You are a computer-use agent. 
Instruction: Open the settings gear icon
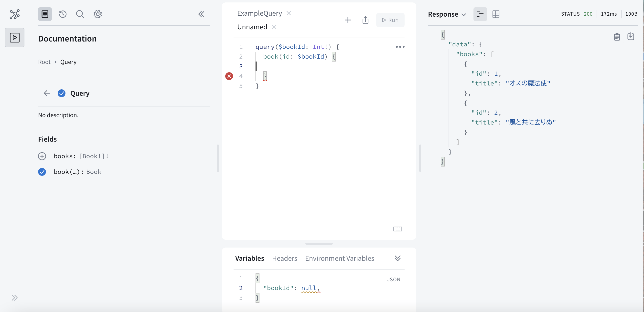point(97,14)
